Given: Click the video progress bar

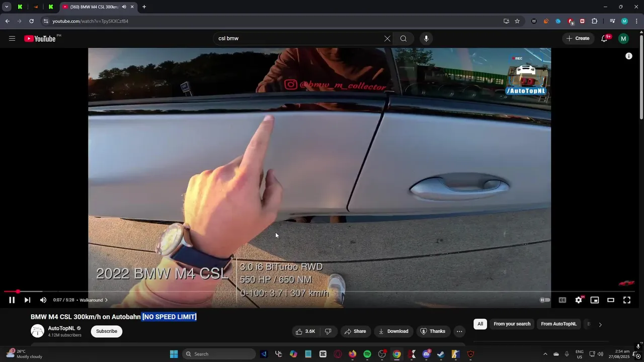Looking at the screenshot, I should pos(319,292).
